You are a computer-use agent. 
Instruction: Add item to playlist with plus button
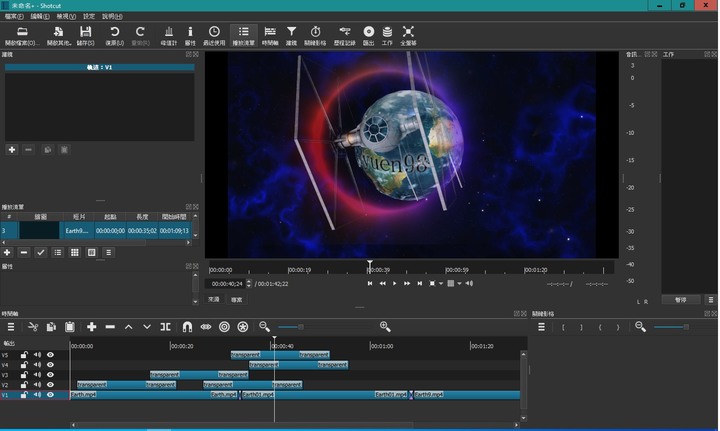click(7, 252)
